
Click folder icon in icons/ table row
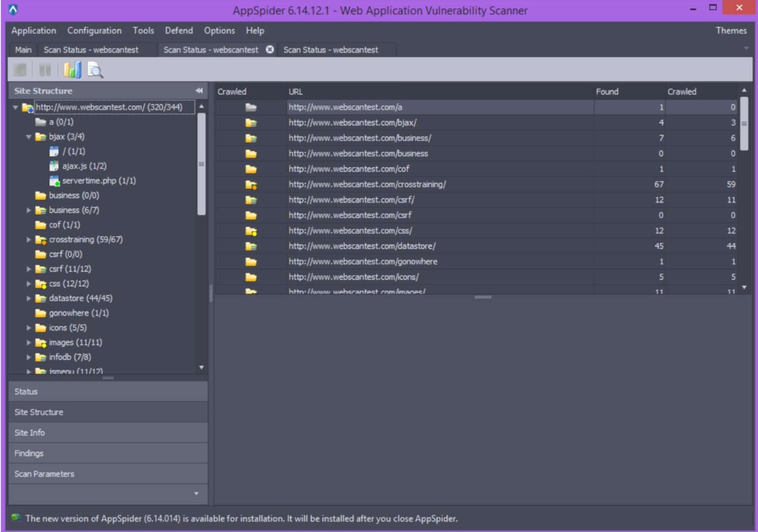click(251, 277)
